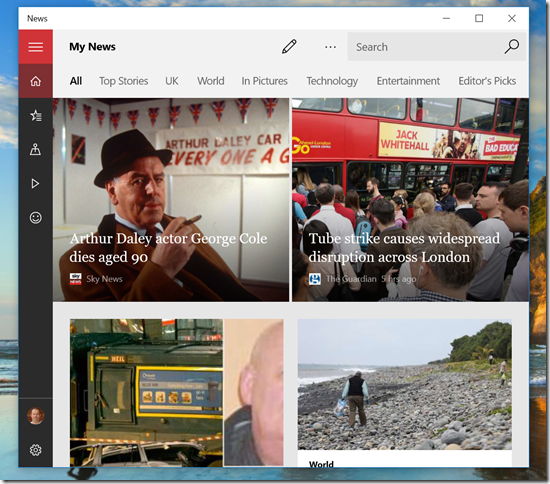Open the smiley feedback icon
This screenshot has height=484, width=550.
[x=35, y=218]
